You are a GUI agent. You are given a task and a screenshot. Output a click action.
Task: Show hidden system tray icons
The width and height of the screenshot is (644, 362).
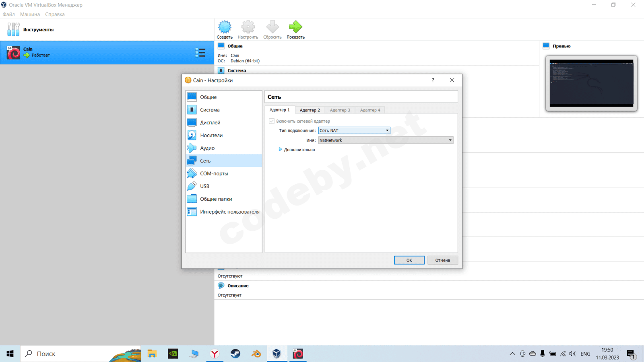tap(512, 354)
